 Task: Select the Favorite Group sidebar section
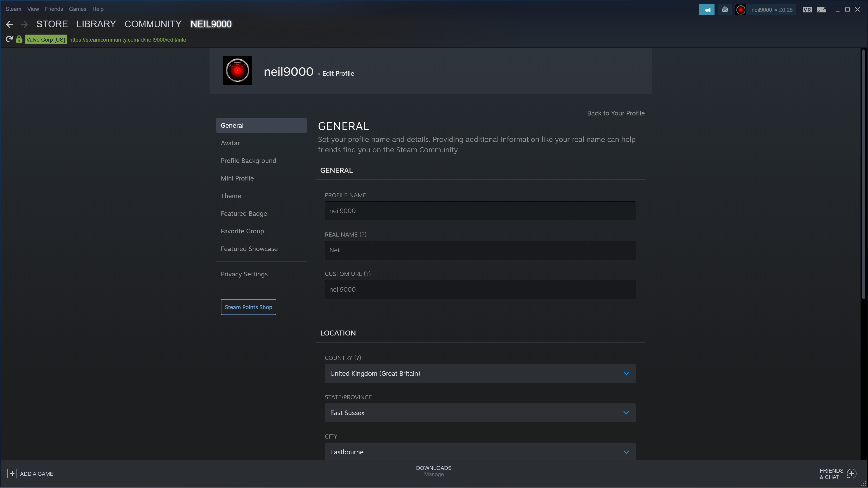pos(262,231)
